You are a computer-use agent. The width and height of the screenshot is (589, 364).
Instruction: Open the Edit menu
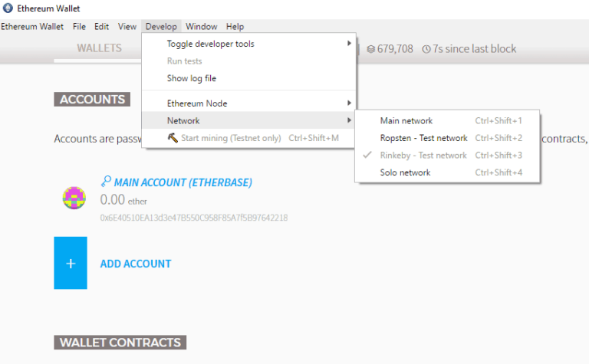click(x=101, y=27)
